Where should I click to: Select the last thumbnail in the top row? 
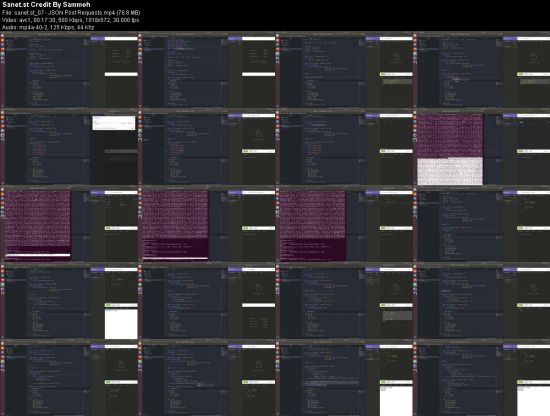482,70
